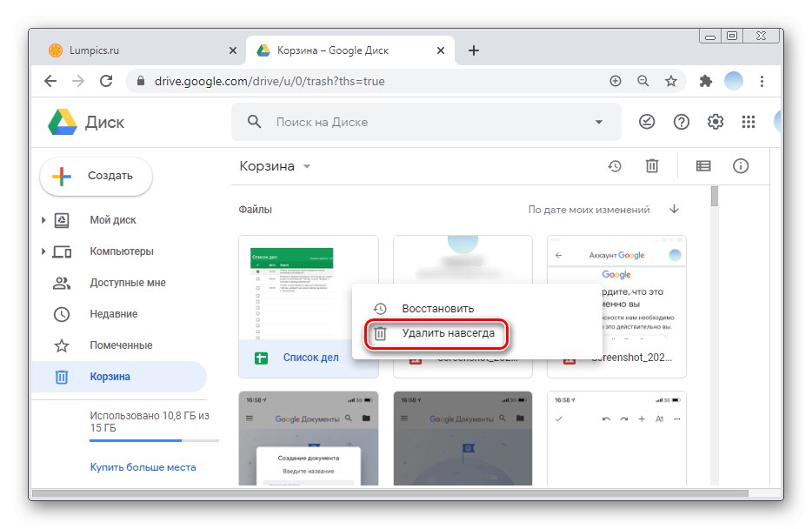The width and height of the screenshot is (812, 529).
Task: Click the storage usage progress bar
Action: (x=154, y=440)
